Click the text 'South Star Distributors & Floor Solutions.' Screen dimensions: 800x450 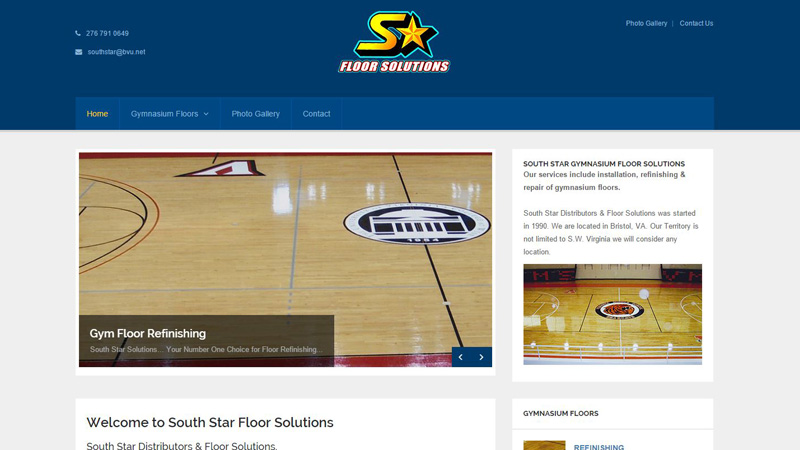[182, 445]
